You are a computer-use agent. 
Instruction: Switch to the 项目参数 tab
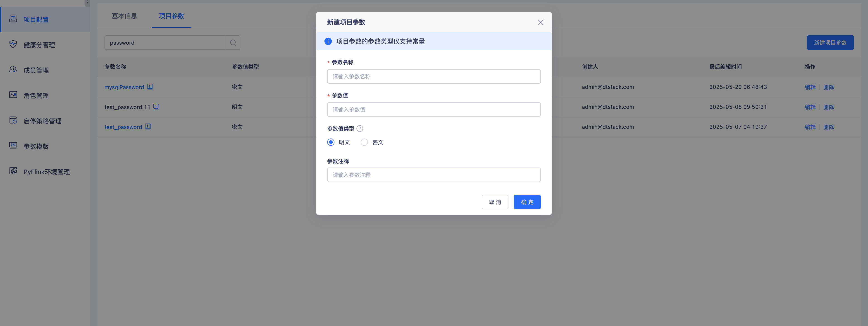(x=171, y=16)
